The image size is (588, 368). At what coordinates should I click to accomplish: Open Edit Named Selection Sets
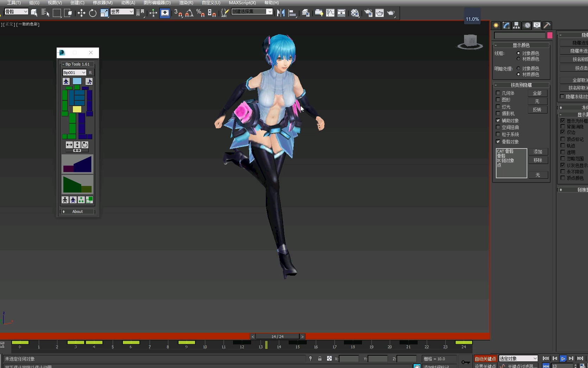[224, 13]
